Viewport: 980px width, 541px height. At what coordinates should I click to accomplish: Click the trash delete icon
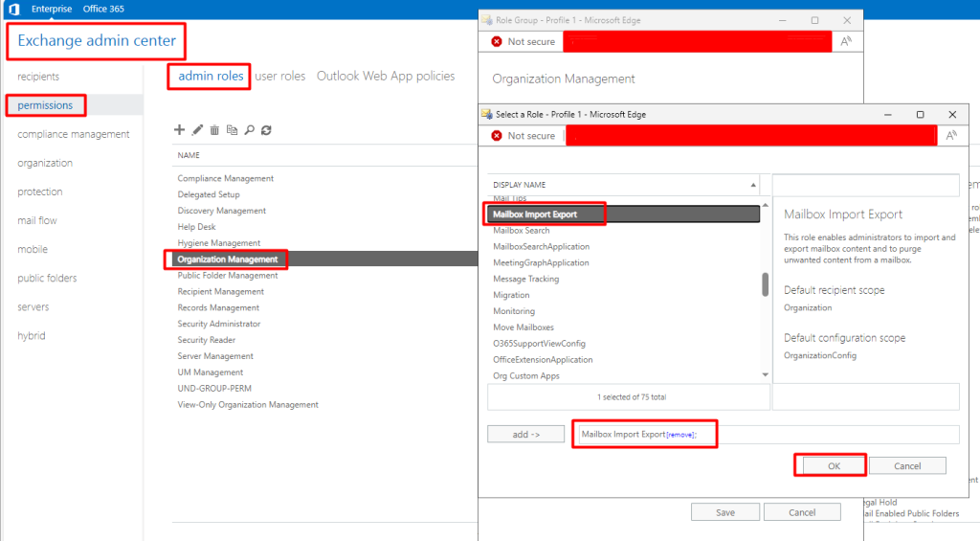click(x=214, y=130)
